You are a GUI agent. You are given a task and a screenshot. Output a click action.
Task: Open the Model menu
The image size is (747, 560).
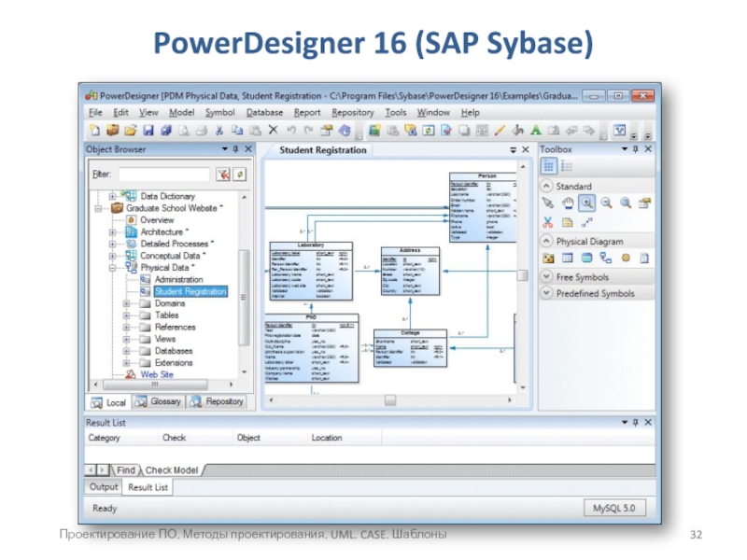coord(181,112)
